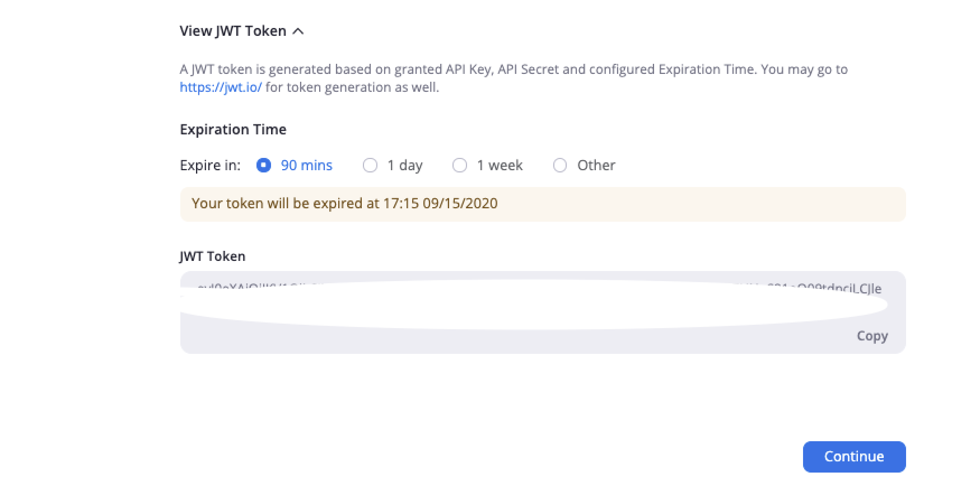Click the token expiry notice banner
This screenshot has width=980, height=486.
542,204
